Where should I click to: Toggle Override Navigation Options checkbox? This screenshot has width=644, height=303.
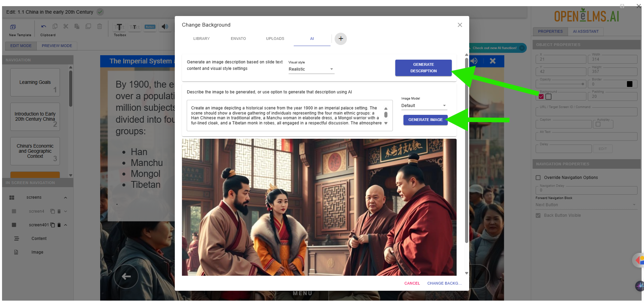[538, 178]
